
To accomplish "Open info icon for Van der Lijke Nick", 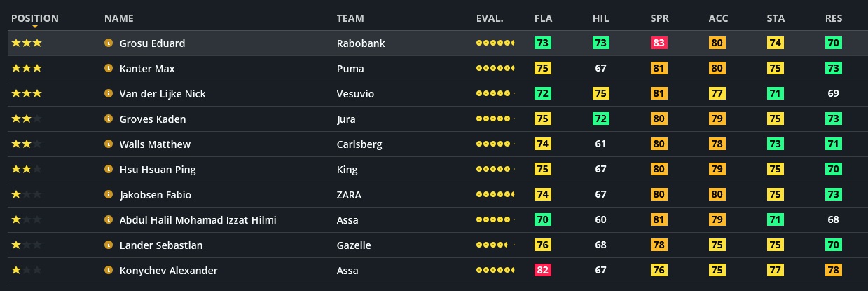I will coord(109,94).
